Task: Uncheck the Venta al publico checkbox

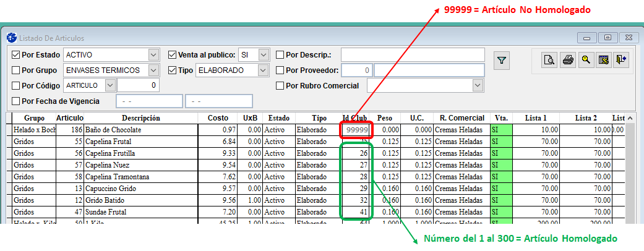Action: [x=173, y=54]
